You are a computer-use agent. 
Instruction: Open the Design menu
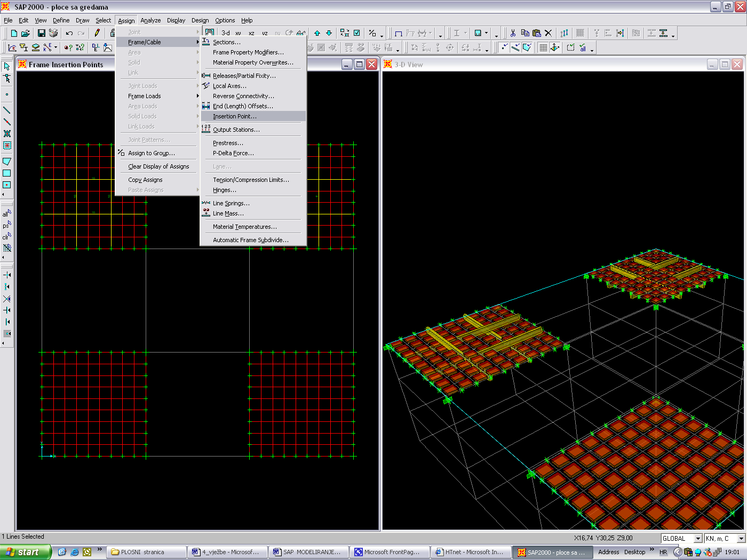pos(200,20)
